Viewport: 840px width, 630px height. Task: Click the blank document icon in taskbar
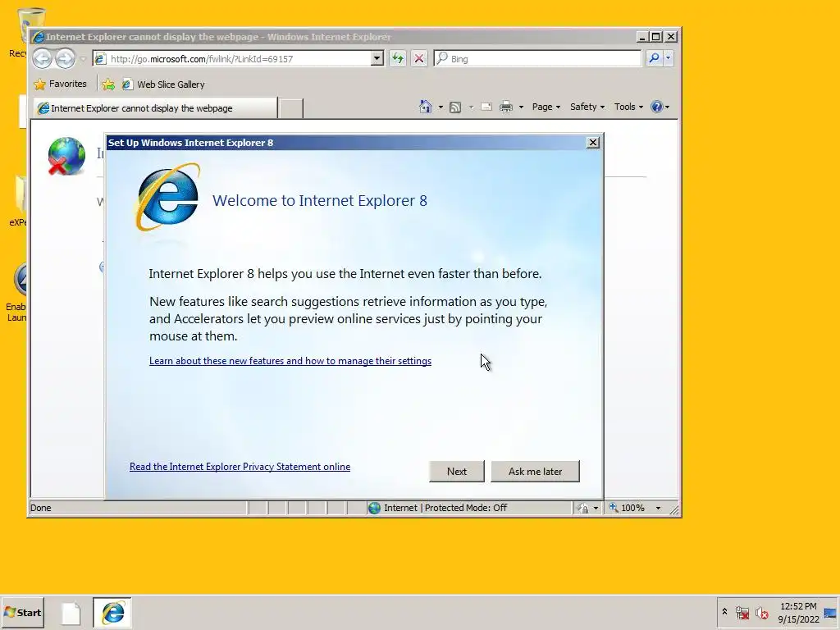(x=71, y=613)
